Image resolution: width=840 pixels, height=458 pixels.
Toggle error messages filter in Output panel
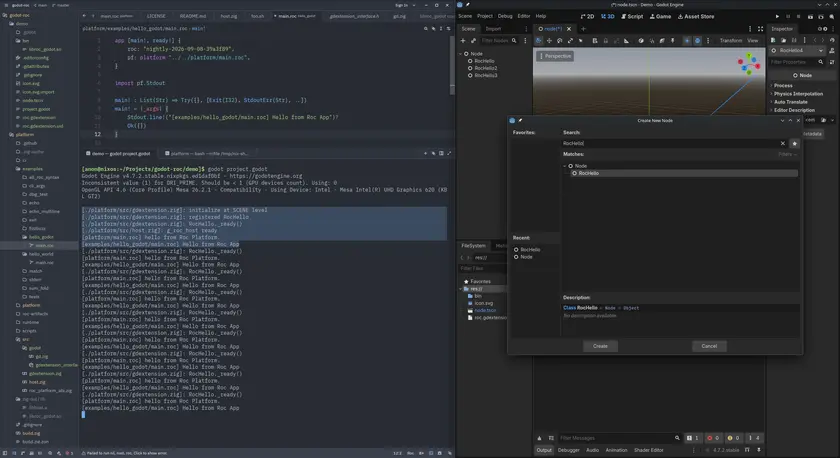pos(712,438)
